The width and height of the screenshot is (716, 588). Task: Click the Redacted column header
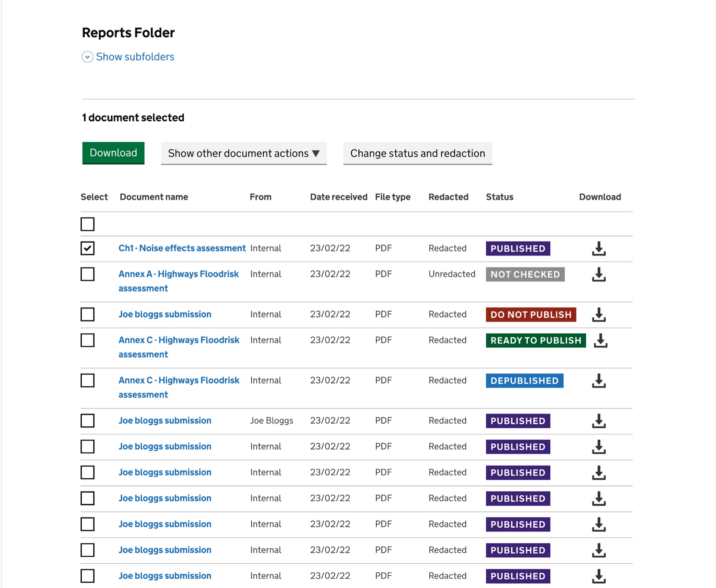coord(448,197)
